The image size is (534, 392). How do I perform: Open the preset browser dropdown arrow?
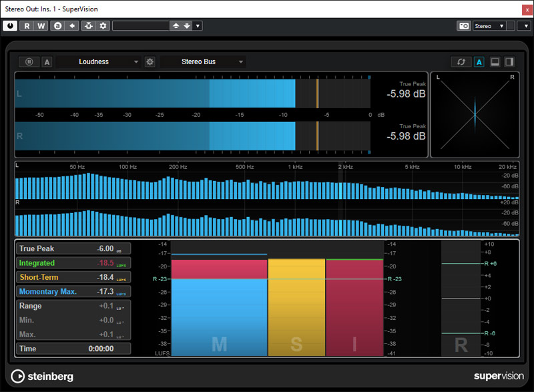[198, 26]
